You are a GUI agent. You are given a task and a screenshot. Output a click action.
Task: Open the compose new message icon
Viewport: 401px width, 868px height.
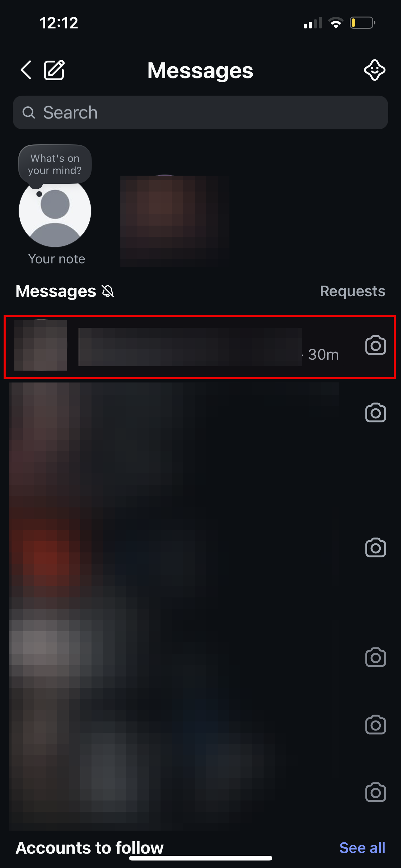coord(54,70)
